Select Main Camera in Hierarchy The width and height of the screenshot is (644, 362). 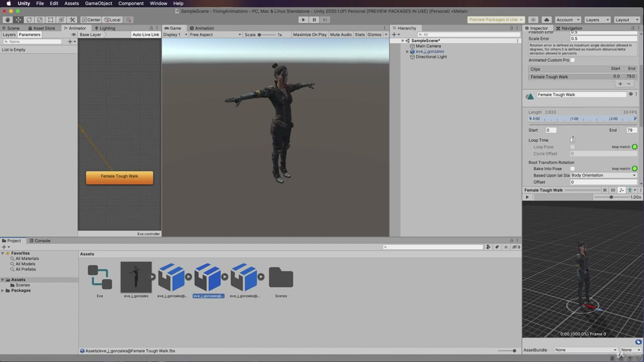(x=428, y=46)
